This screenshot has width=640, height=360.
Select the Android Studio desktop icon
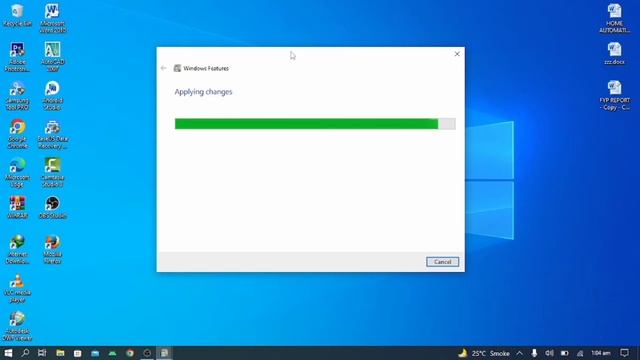coord(53,96)
